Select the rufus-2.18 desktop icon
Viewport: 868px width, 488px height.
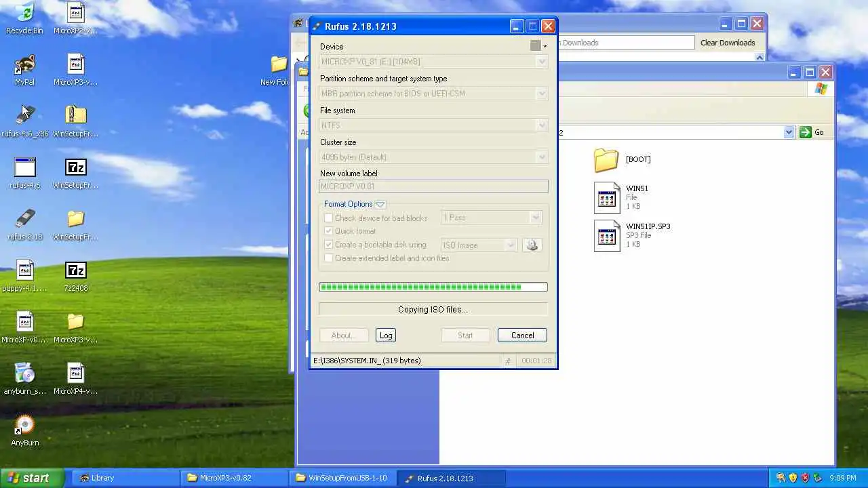point(24,224)
